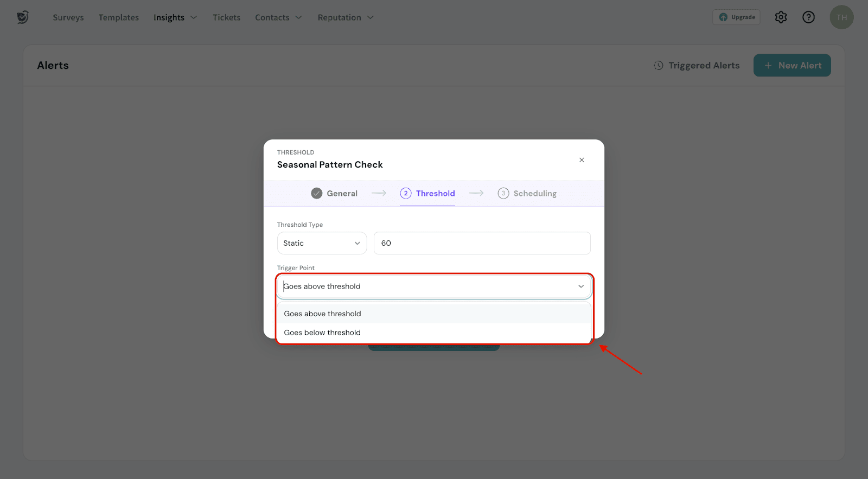868x479 pixels.
Task: Select the Goes above threshold option
Action: tap(322, 314)
